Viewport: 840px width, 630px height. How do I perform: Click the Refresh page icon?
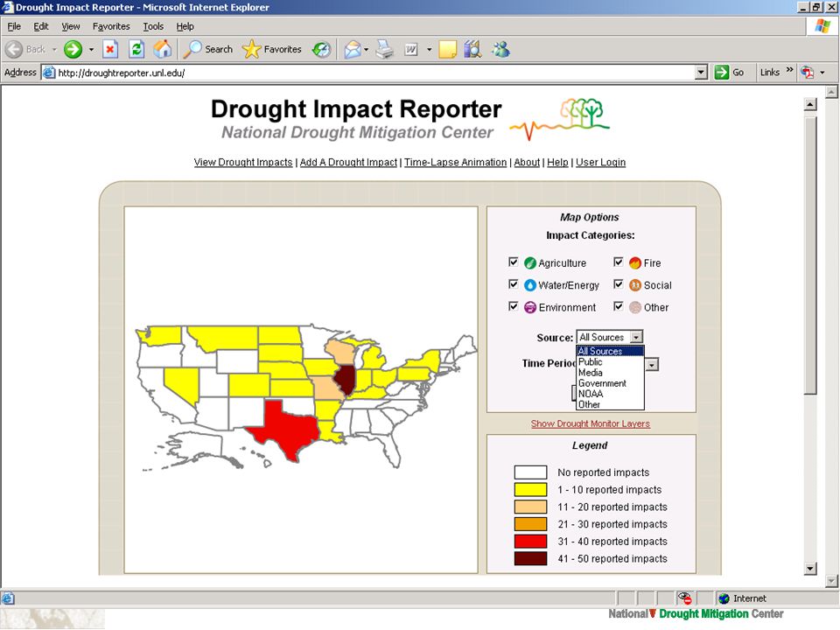pyautogui.click(x=137, y=50)
